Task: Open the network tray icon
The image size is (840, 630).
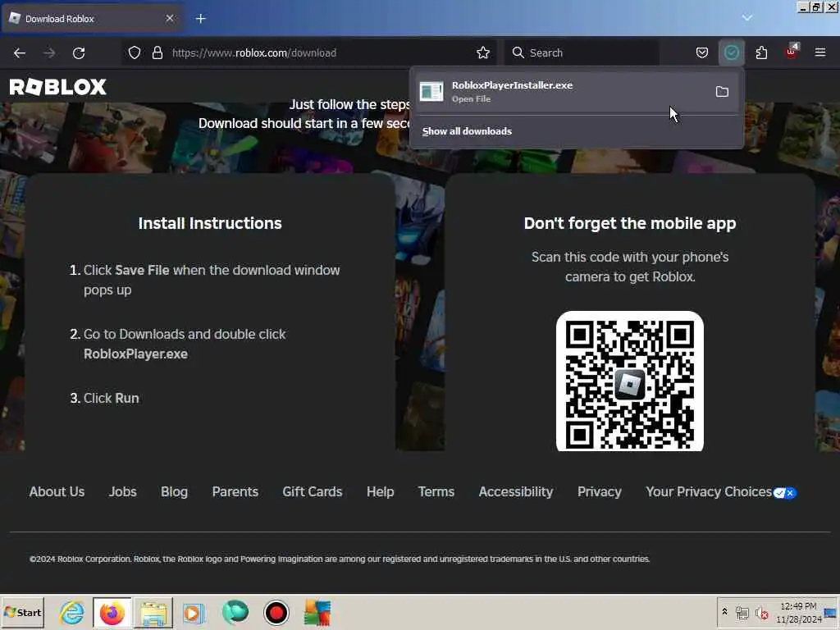Action: click(742, 612)
